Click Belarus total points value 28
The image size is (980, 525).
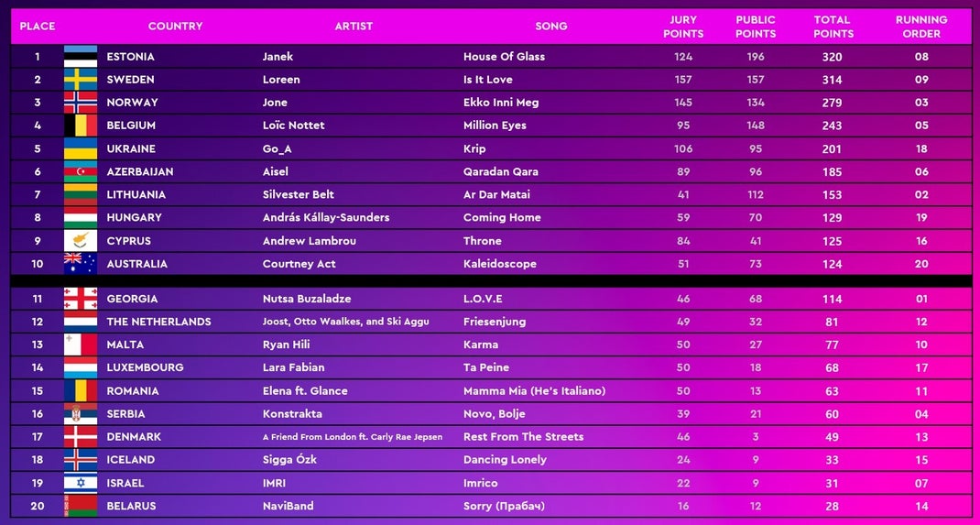(832, 507)
